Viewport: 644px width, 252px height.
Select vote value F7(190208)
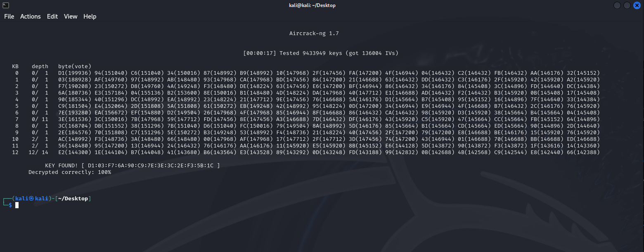75,86
